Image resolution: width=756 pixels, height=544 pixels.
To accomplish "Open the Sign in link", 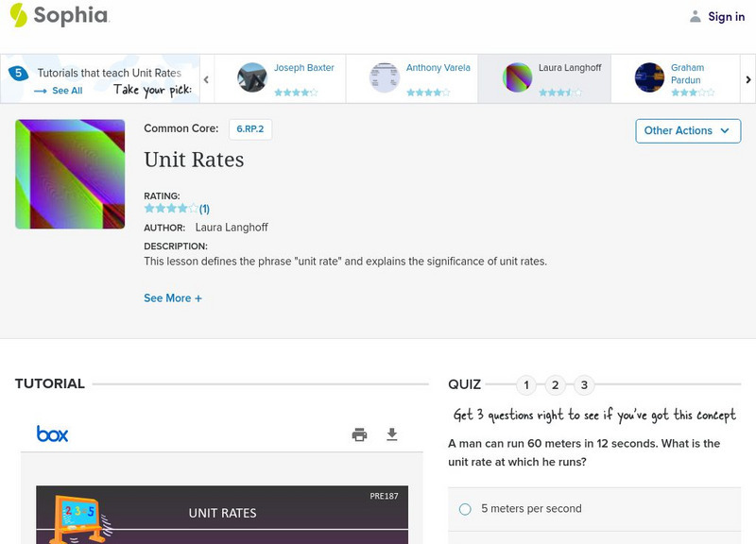I will point(726,16).
